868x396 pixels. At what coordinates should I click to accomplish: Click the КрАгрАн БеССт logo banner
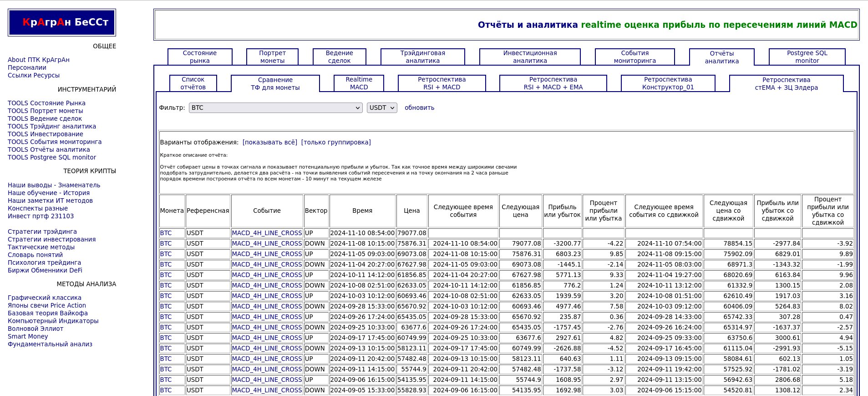tap(62, 22)
